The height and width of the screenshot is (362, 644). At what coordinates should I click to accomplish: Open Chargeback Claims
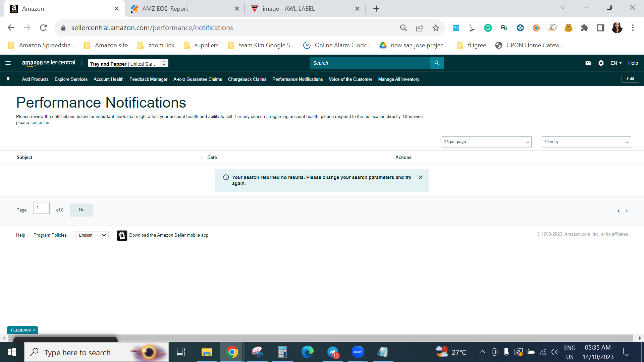coord(247,79)
